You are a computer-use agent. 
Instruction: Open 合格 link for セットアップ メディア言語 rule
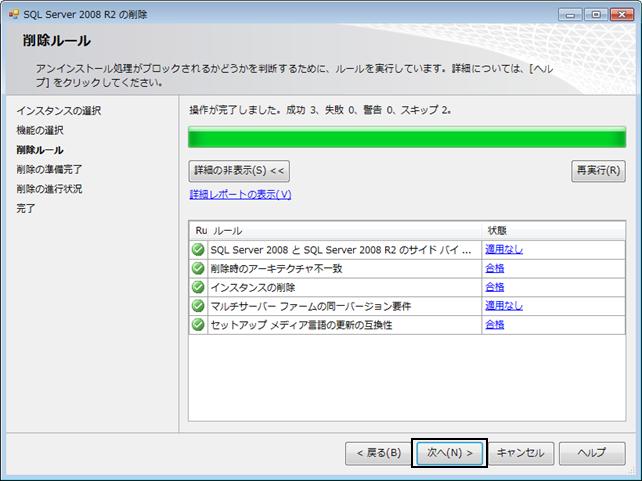[x=495, y=325]
